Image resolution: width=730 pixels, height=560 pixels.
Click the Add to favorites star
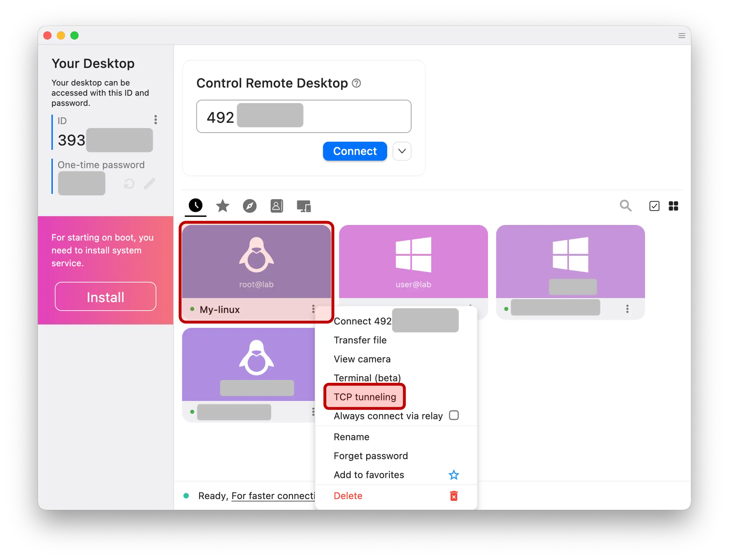(x=453, y=475)
